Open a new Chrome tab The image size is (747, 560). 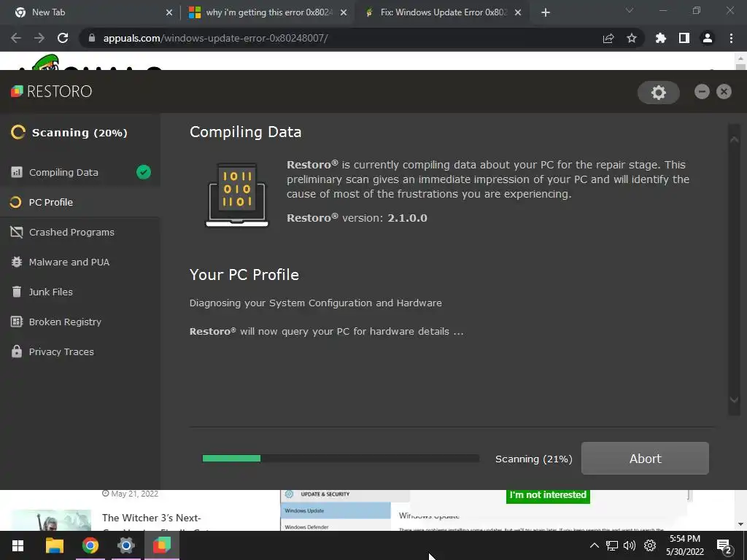coord(546,12)
